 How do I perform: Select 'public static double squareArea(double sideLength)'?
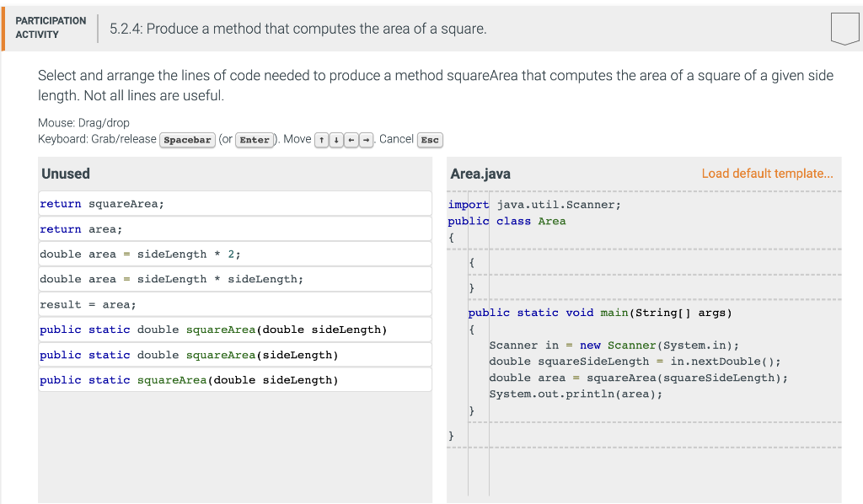pyautogui.click(x=233, y=330)
